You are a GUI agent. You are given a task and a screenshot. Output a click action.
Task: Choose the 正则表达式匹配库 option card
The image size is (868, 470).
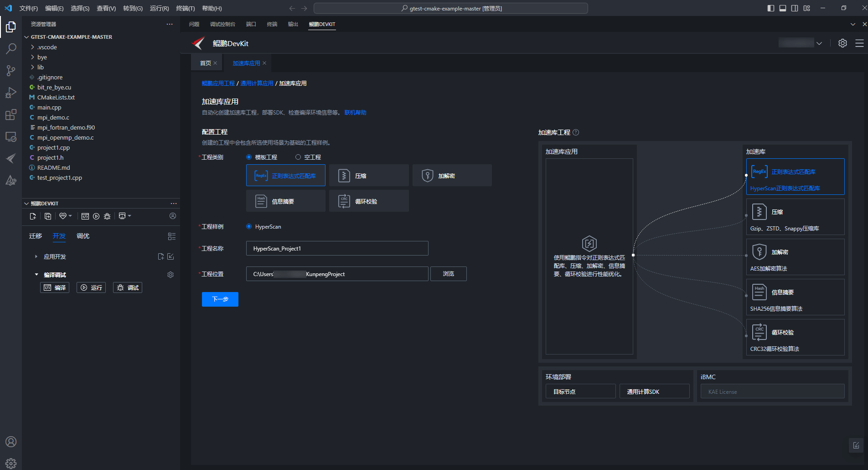[x=286, y=175]
